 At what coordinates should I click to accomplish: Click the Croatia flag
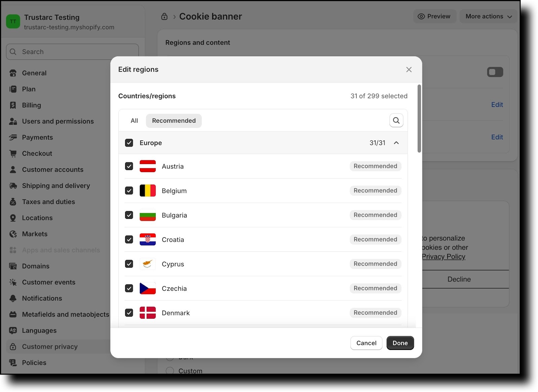148,239
